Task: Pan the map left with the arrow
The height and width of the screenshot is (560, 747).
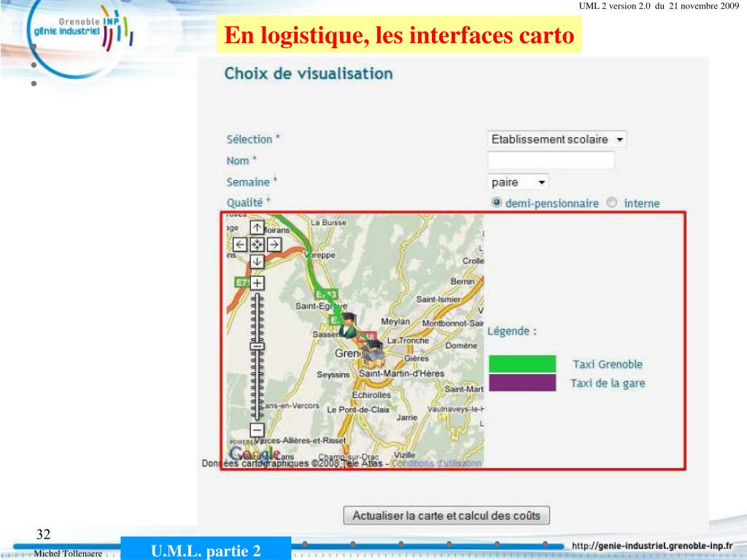Action: pos(239,245)
